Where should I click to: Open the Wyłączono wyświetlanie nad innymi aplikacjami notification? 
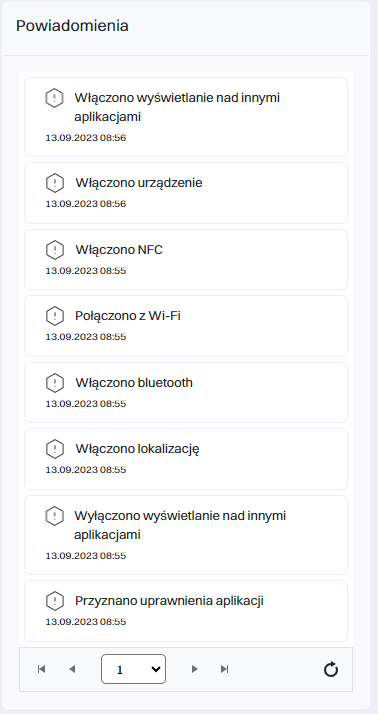pyautogui.click(x=186, y=535)
